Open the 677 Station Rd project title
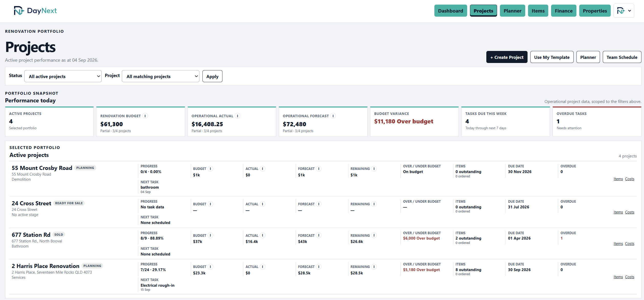This screenshot has width=644, height=300. (x=31, y=235)
